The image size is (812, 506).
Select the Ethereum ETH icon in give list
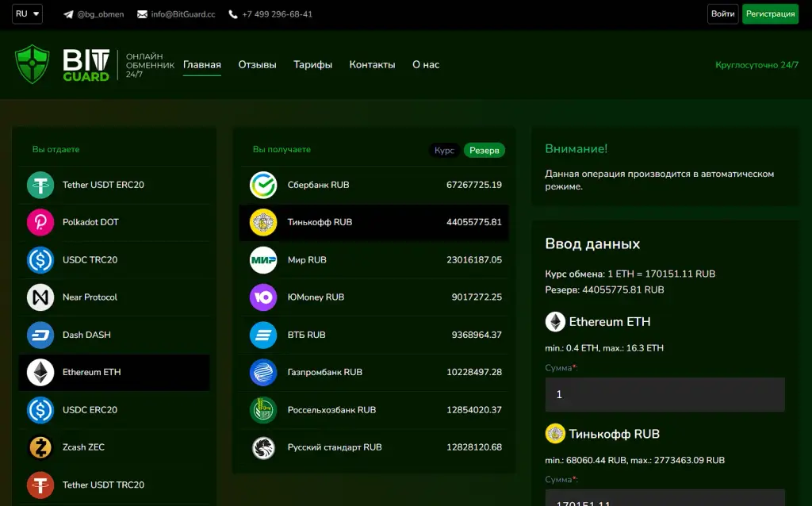coord(40,373)
